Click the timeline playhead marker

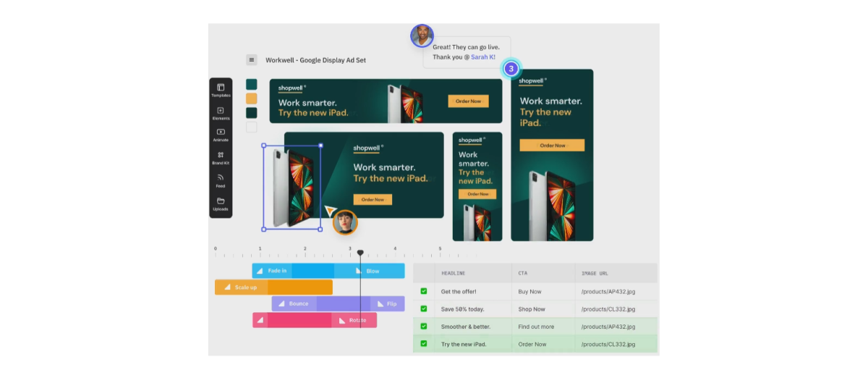tap(360, 253)
